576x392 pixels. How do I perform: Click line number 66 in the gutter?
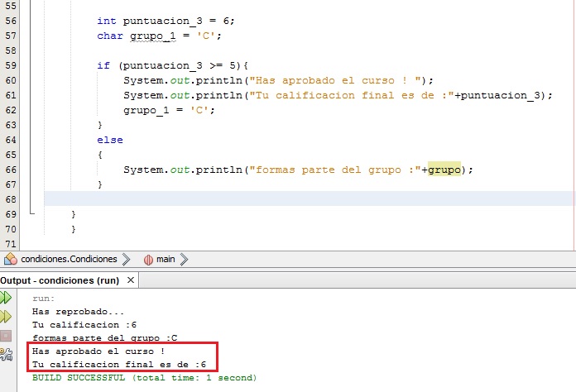(x=11, y=170)
